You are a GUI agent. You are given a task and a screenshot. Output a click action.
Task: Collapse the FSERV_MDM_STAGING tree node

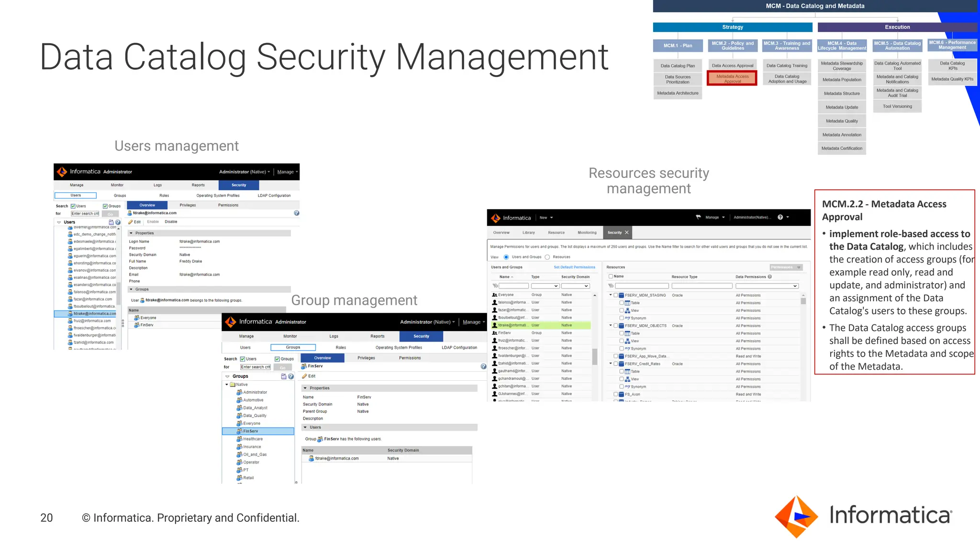pyautogui.click(x=611, y=295)
